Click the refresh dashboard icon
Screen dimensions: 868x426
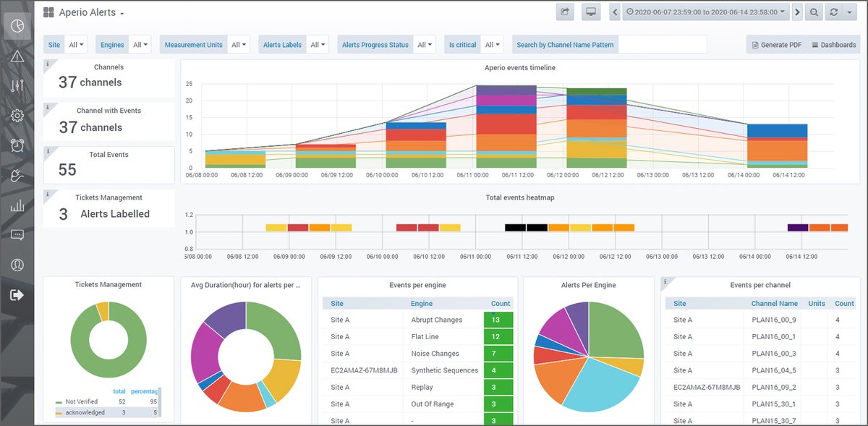click(835, 12)
